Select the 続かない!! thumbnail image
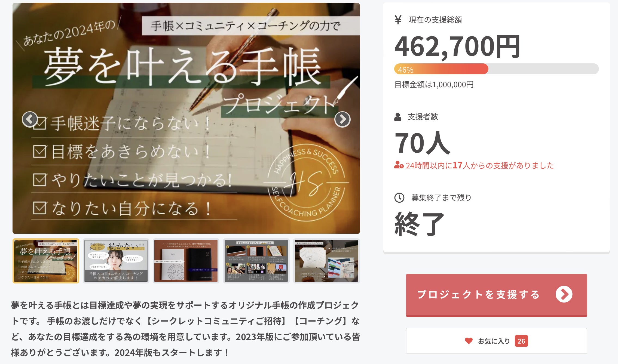The image size is (618, 364). pos(116,261)
